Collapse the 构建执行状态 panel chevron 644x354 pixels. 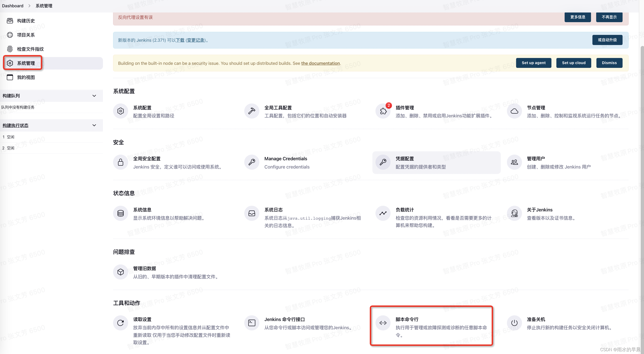pos(94,125)
